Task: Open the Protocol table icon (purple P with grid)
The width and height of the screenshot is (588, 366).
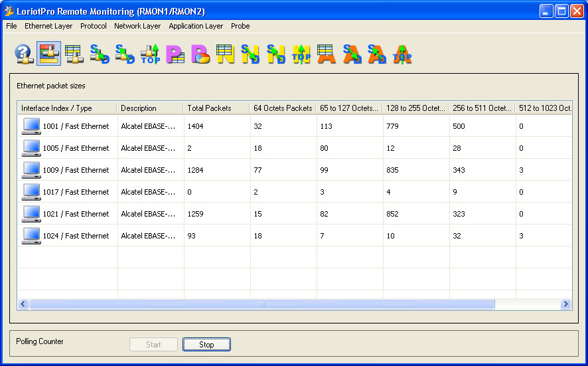Action: click(x=175, y=54)
